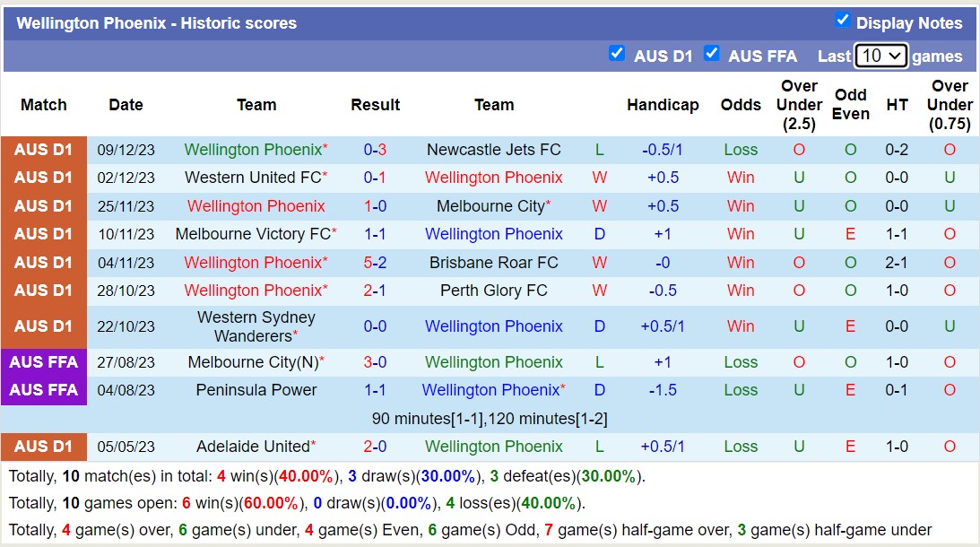This screenshot has height=547, width=980.
Task: Click the Perth Glory FC link
Action: (x=494, y=290)
